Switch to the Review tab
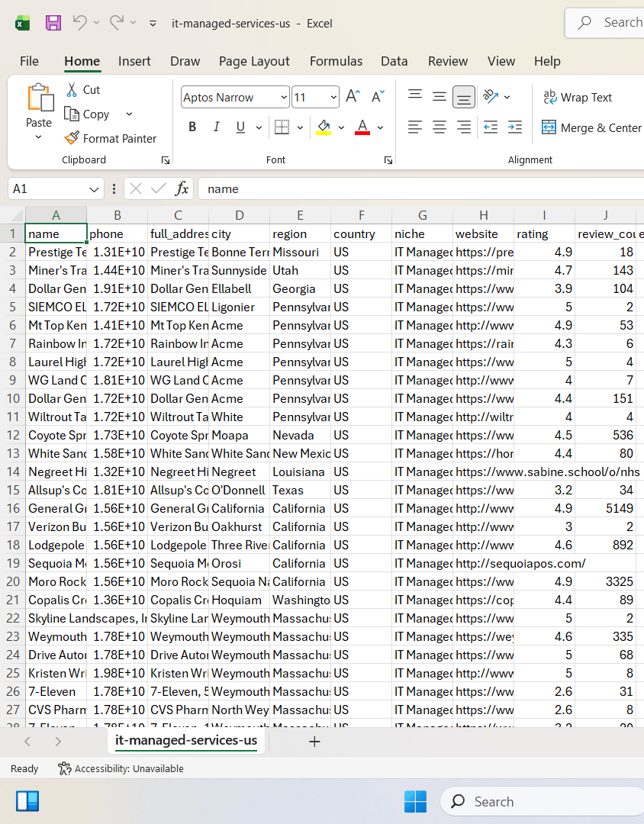 click(x=447, y=61)
